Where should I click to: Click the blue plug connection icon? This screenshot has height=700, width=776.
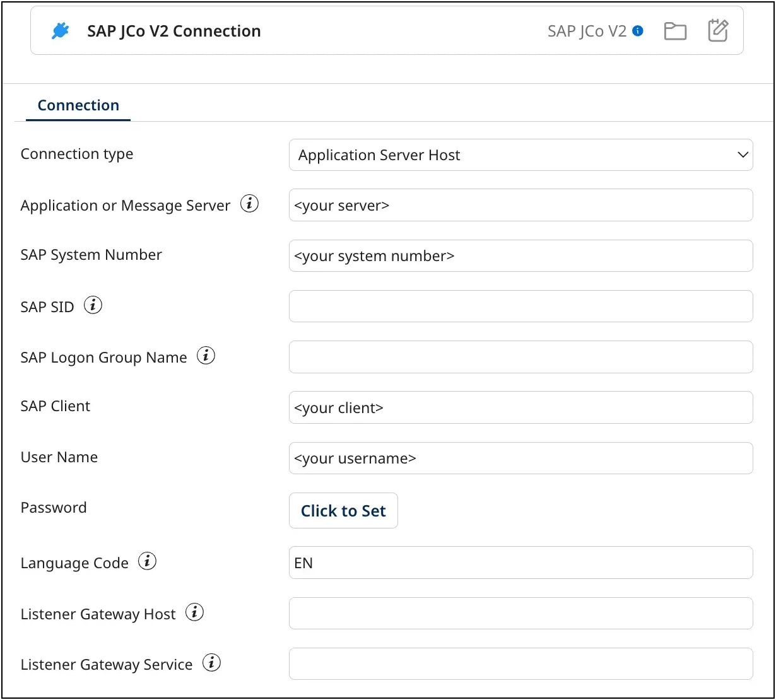click(60, 30)
